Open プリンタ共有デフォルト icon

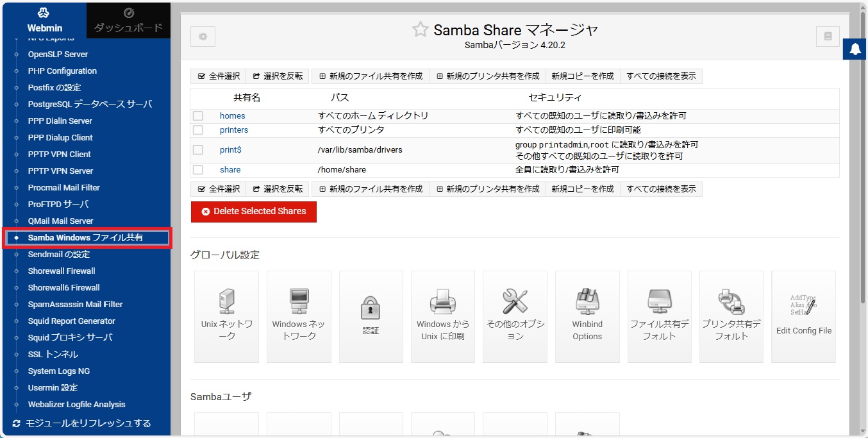[x=731, y=317]
